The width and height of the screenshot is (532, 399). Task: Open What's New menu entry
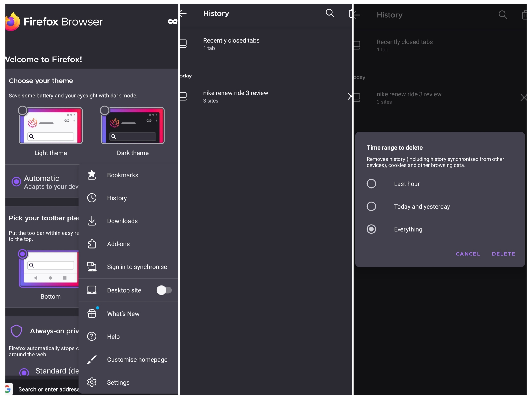point(129,313)
